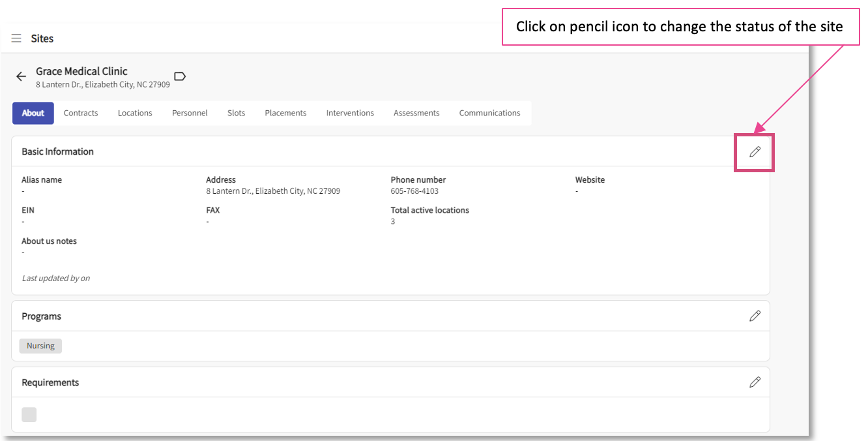The width and height of the screenshot is (868, 441).
Task: Click the phone number 605-768-4103
Action: point(414,191)
